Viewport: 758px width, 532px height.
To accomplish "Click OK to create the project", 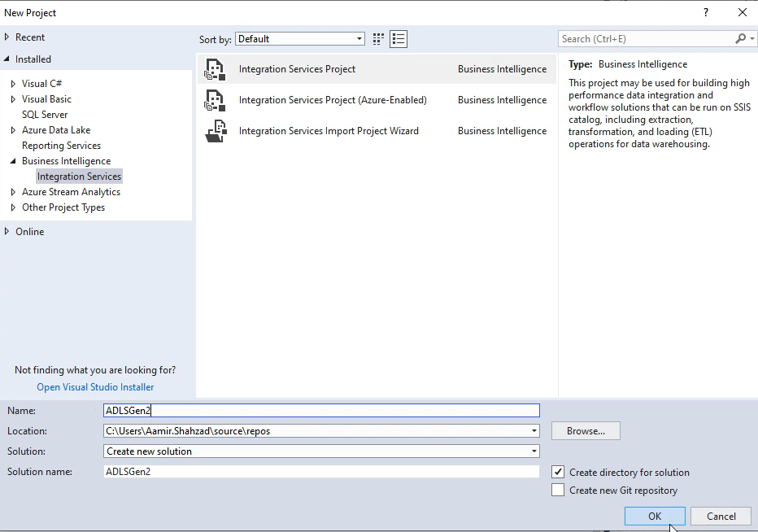I will click(655, 516).
